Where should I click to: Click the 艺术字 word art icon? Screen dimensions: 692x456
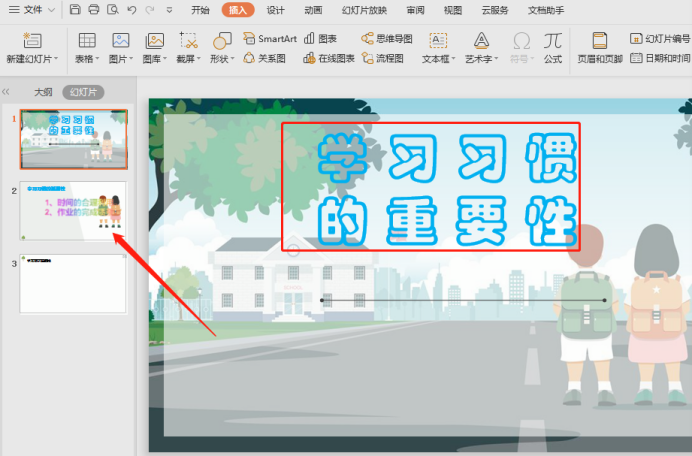coord(481,41)
